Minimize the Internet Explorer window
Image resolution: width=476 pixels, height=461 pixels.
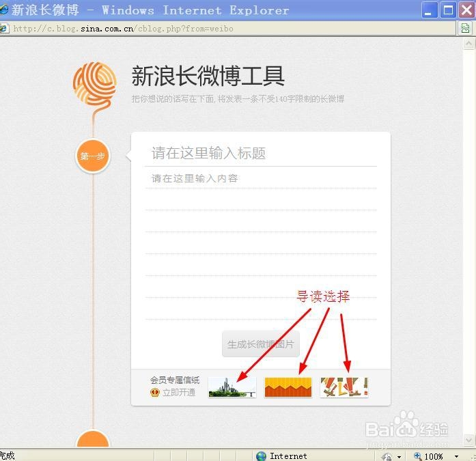430,10
